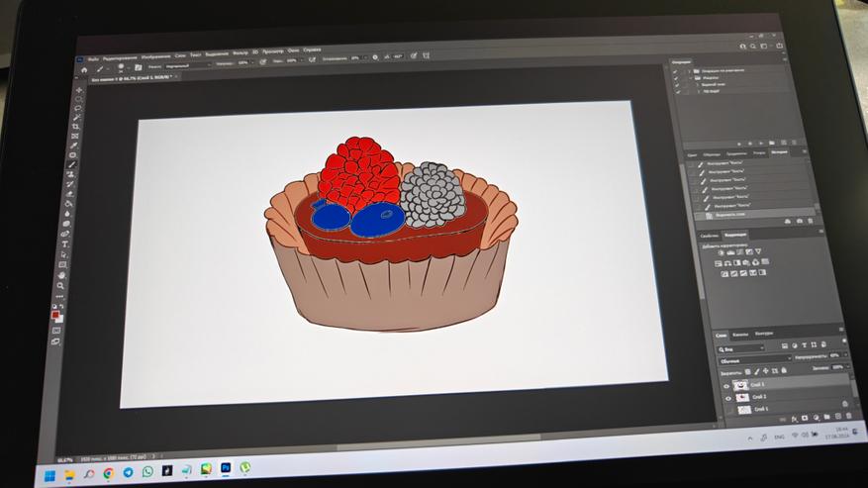Expand the third action in Операции
868x488 pixels.
pos(698,85)
